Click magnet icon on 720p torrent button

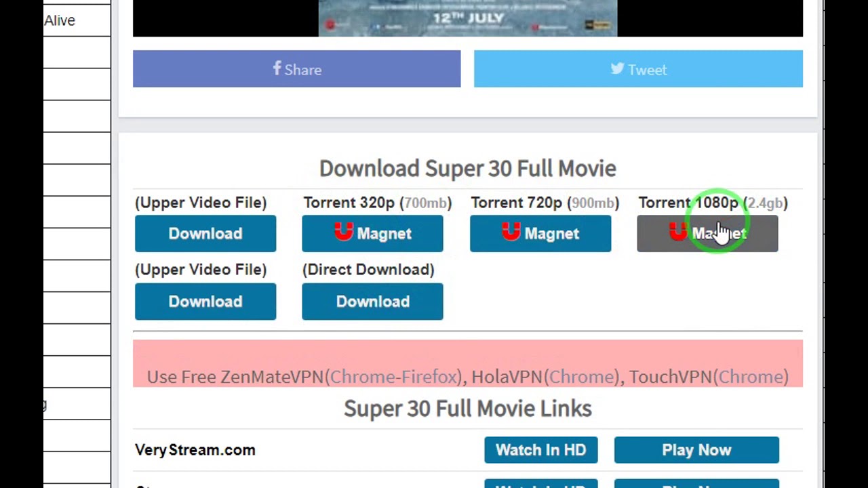pyautogui.click(x=511, y=232)
